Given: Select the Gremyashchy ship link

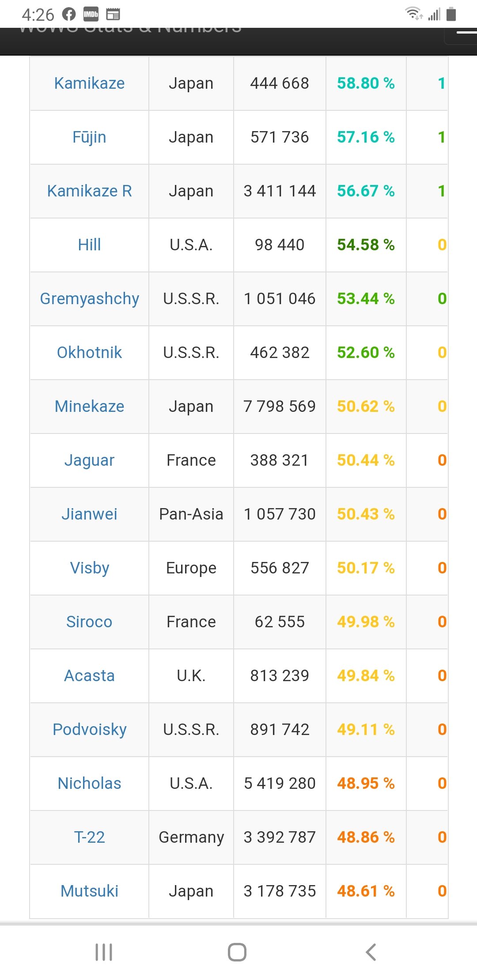Looking at the screenshot, I should [89, 299].
